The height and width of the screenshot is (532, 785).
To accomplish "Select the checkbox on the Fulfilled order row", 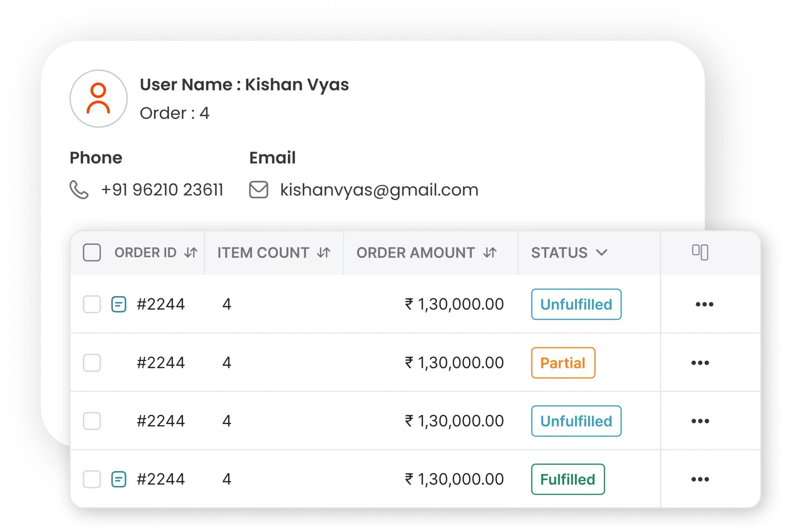I will click(92, 479).
